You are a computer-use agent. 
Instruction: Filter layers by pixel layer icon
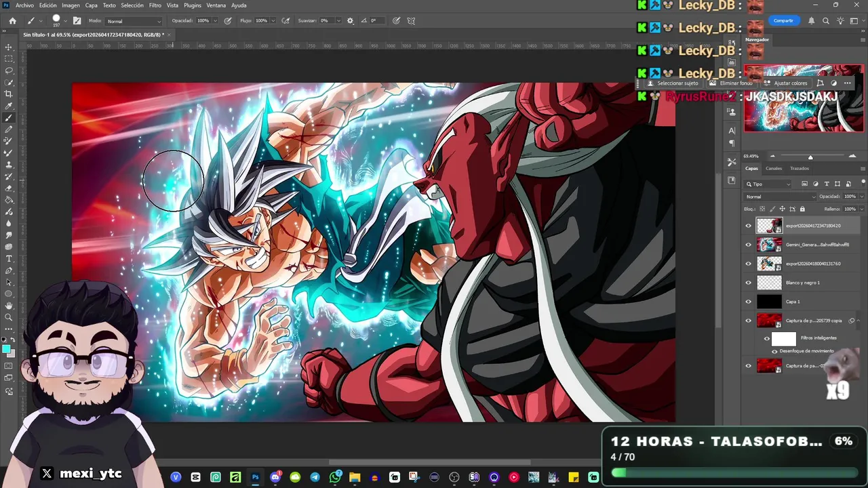pos(804,184)
